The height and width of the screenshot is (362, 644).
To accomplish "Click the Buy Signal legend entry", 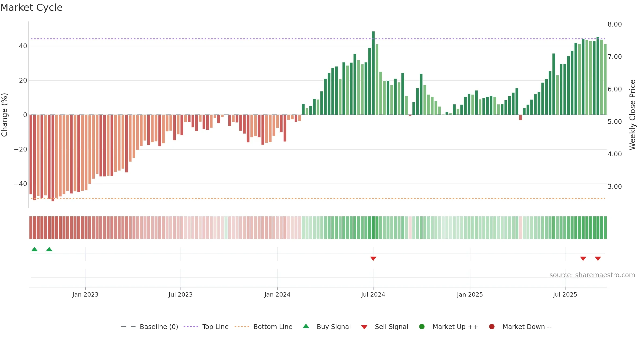I will click(x=327, y=327).
